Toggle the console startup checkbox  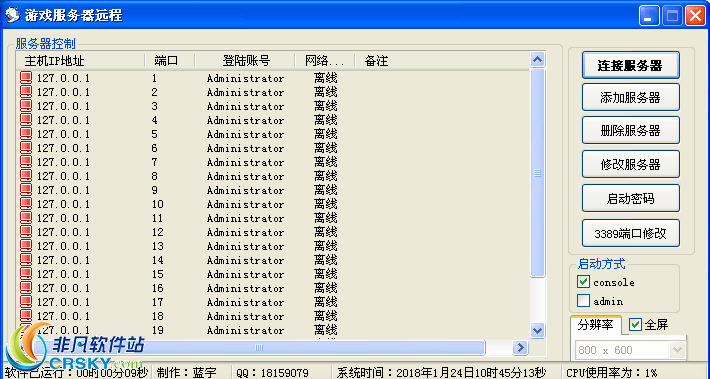tap(583, 282)
